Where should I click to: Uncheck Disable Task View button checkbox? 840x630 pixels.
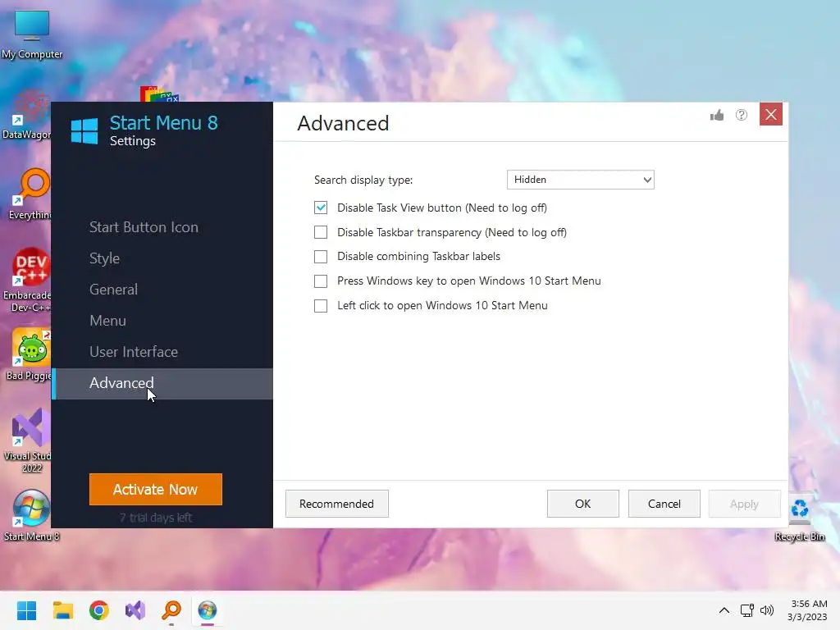coord(321,208)
